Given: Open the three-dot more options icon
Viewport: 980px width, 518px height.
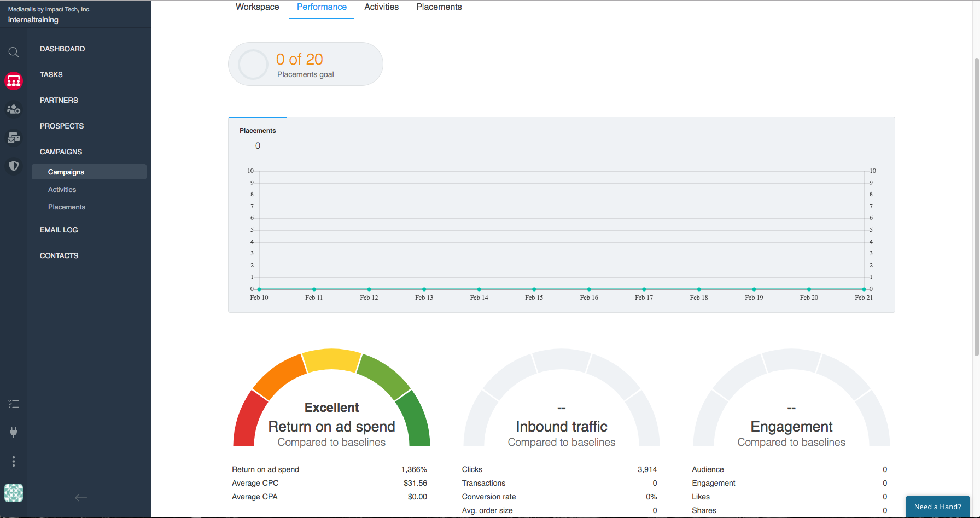Looking at the screenshot, I should pyautogui.click(x=14, y=461).
